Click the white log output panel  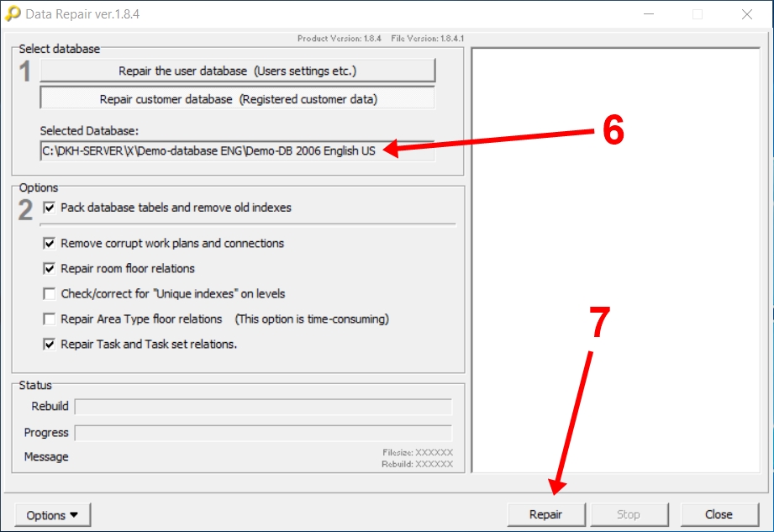(616, 260)
